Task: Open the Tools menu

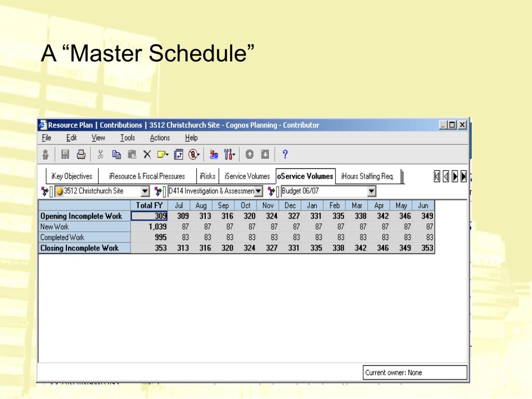Action: [x=128, y=138]
